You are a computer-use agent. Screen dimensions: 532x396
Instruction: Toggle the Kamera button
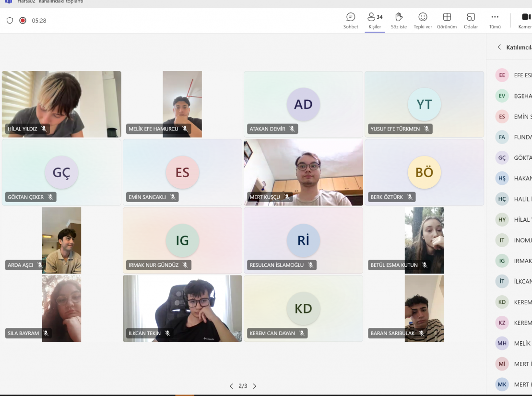tap(525, 21)
